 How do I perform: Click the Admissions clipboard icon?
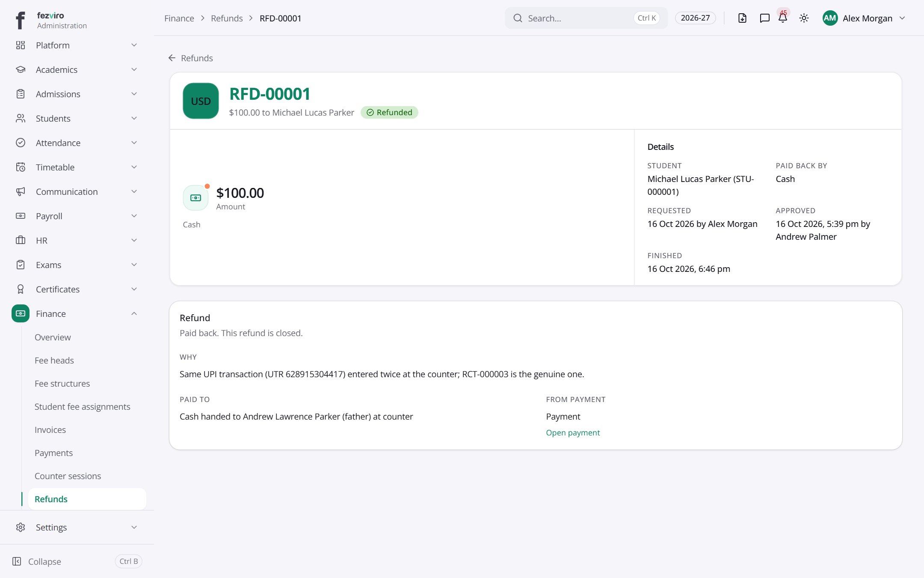coord(21,94)
